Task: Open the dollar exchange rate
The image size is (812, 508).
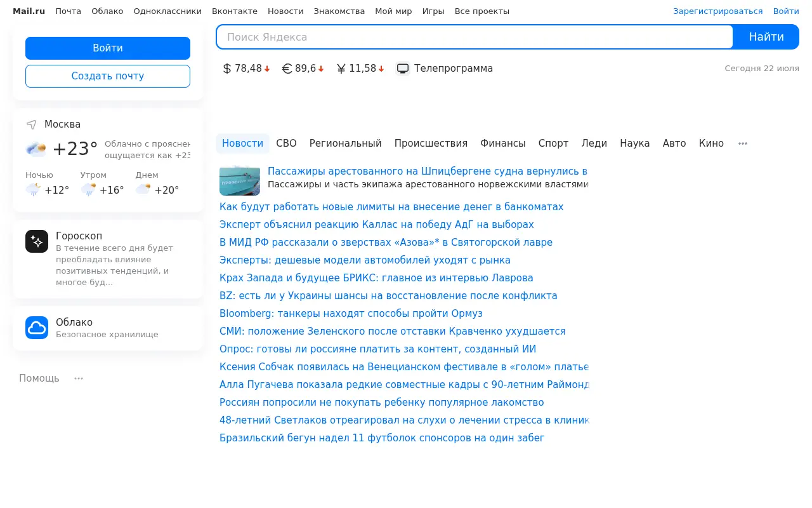Action: [x=246, y=69]
